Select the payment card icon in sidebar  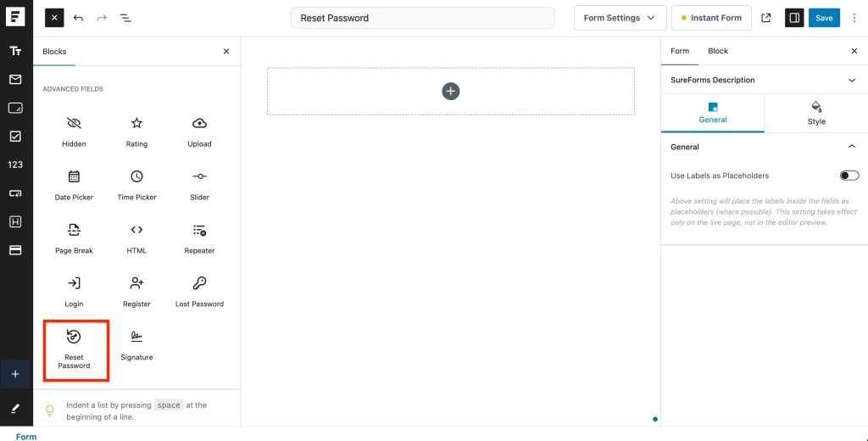tap(15, 250)
